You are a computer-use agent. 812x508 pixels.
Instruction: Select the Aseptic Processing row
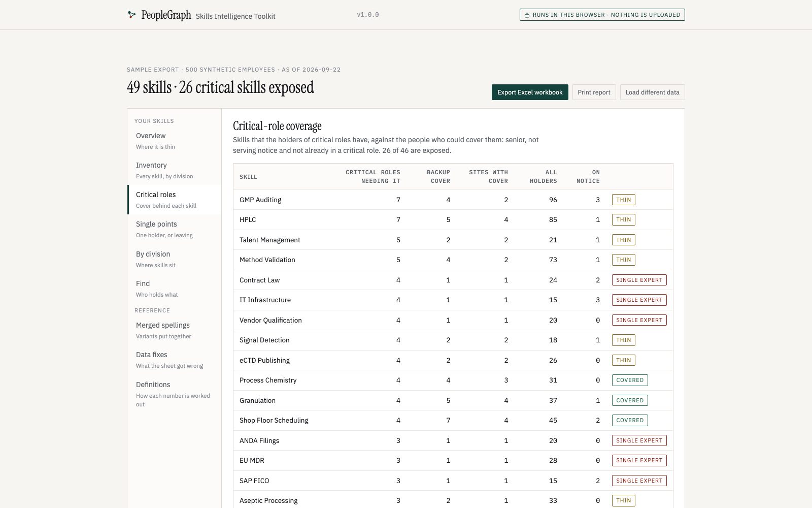(453, 500)
